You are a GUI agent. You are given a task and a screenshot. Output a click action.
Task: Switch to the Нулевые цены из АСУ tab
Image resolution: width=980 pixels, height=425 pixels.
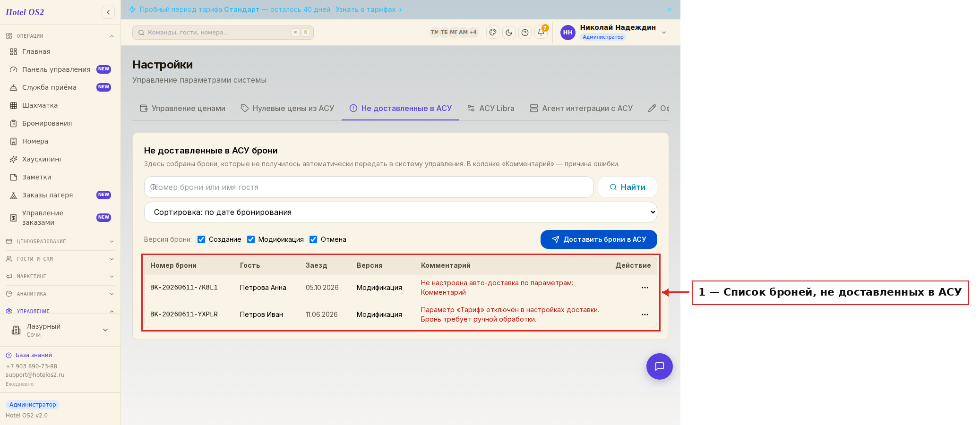pyautogui.click(x=287, y=108)
